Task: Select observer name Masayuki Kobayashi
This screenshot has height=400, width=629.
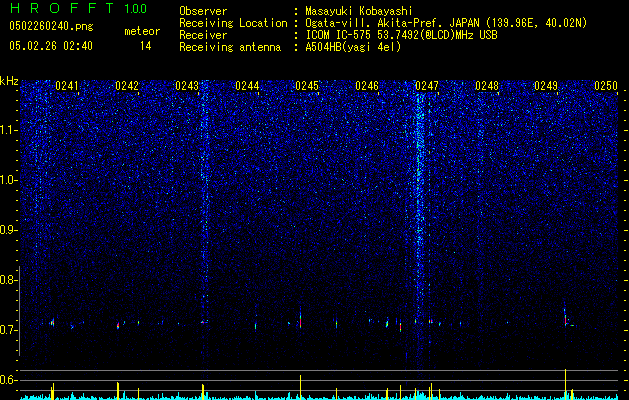Action: point(359,11)
